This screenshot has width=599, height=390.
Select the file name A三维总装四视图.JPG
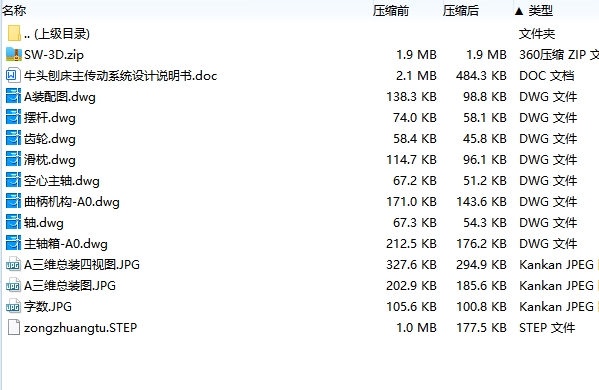[82, 265]
